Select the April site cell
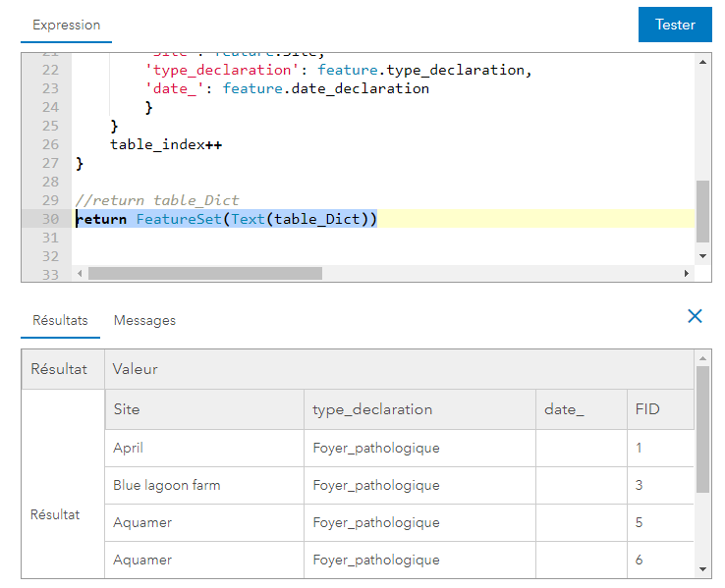This screenshot has height=588, width=725. (x=204, y=448)
